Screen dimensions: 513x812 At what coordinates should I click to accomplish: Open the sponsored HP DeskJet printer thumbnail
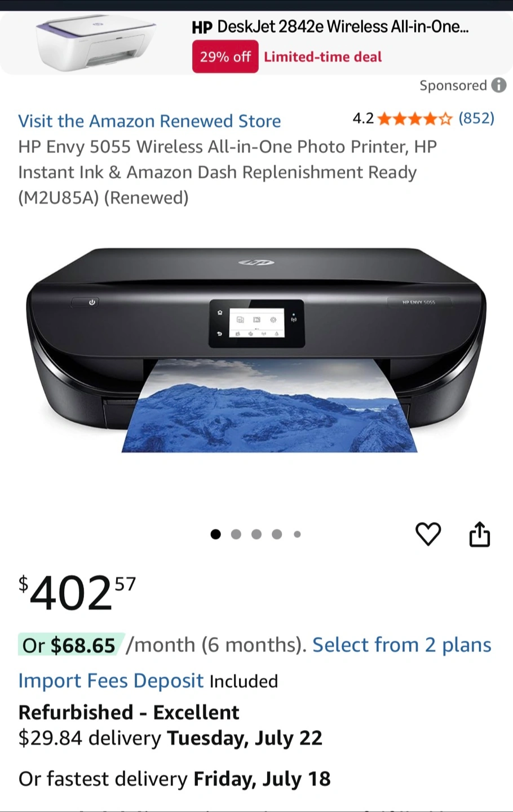click(96, 43)
